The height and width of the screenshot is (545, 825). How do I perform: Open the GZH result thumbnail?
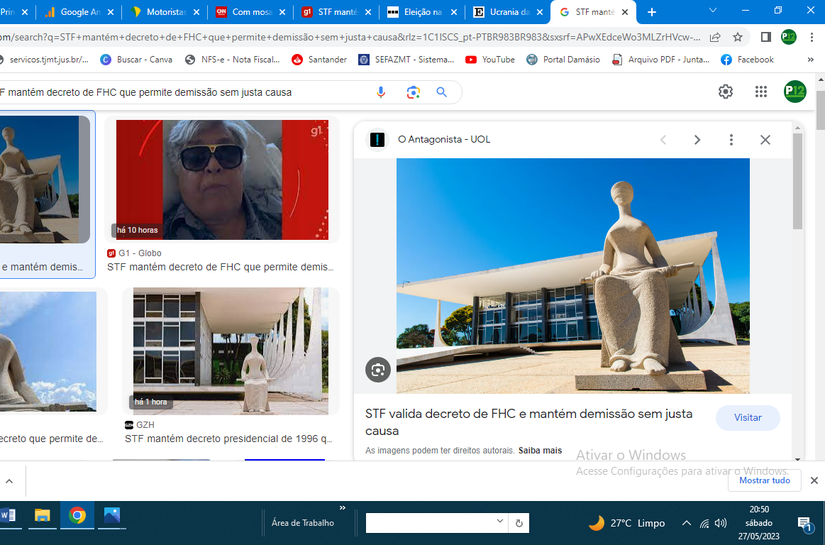coord(230,351)
